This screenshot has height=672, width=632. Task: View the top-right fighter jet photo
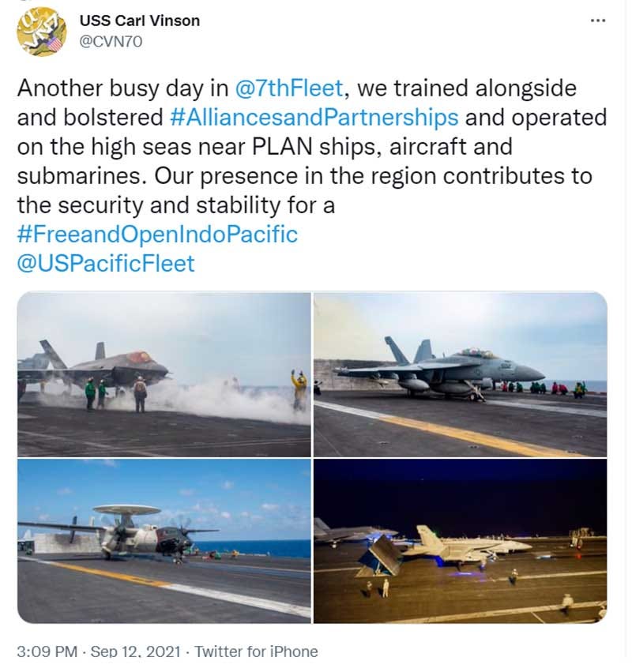coord(460,374)
